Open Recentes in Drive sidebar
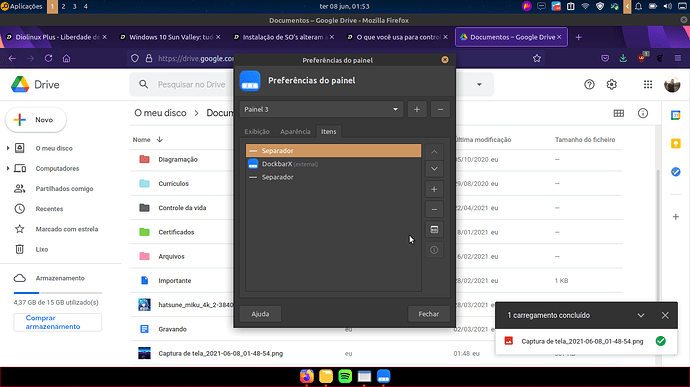Image resolution: width=690 pixels, height=387 pixels. (x=49, y=209)
